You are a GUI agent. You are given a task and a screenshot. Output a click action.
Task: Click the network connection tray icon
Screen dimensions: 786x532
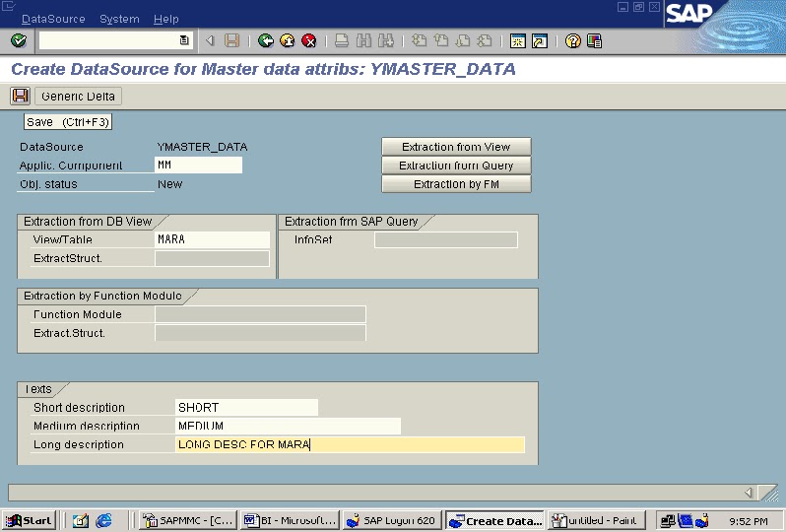[668, 521]
